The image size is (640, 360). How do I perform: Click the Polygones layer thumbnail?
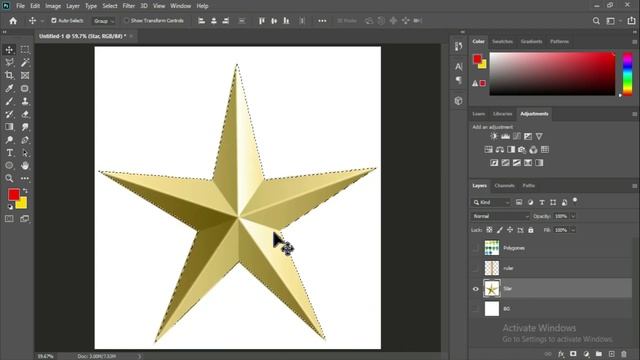[492, 248]
